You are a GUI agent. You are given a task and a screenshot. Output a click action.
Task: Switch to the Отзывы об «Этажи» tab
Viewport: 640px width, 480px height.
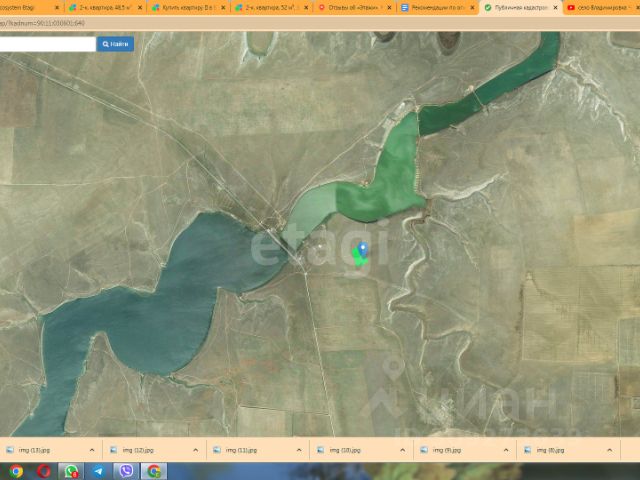[x=354, y=7]
